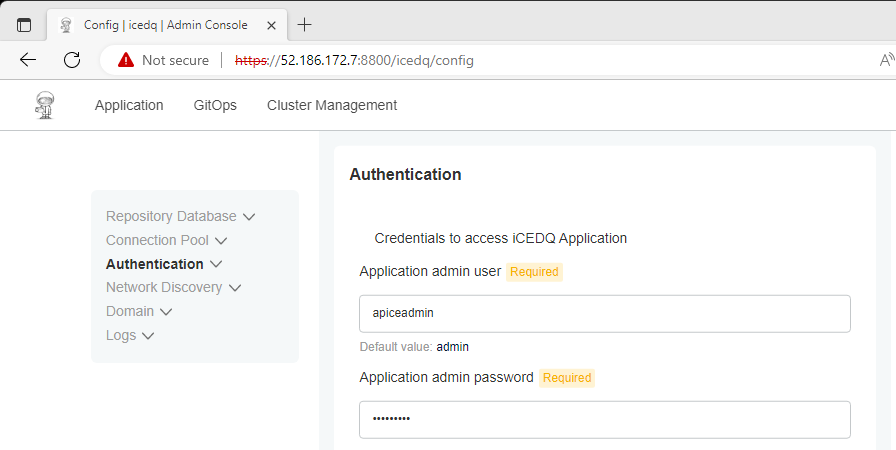The height and width of the screenshot is (450, 896).
Task: Click the 'Application admin password' label
Action: (446, 377)
